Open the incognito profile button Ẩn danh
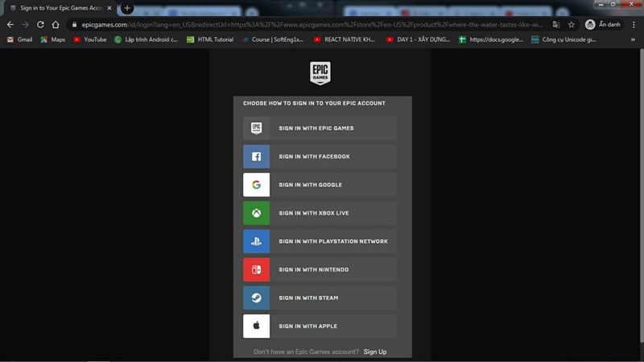644x362 pixels. [x=603, y=25]
